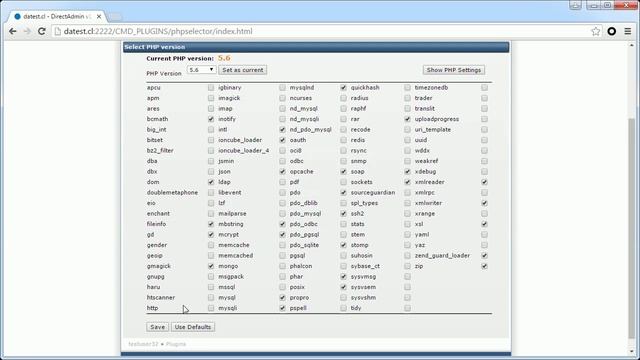Toggle the ssh2 extension checkbox
Viewport: 640px width, 360px height.
click(x=407, y=213)
